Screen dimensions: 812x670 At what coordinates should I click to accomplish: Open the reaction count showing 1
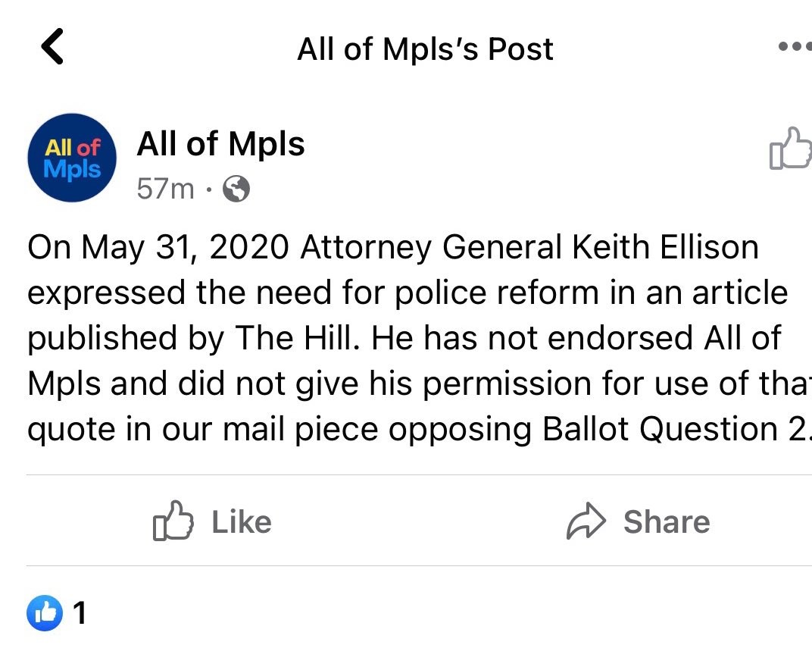click(80, 612)
